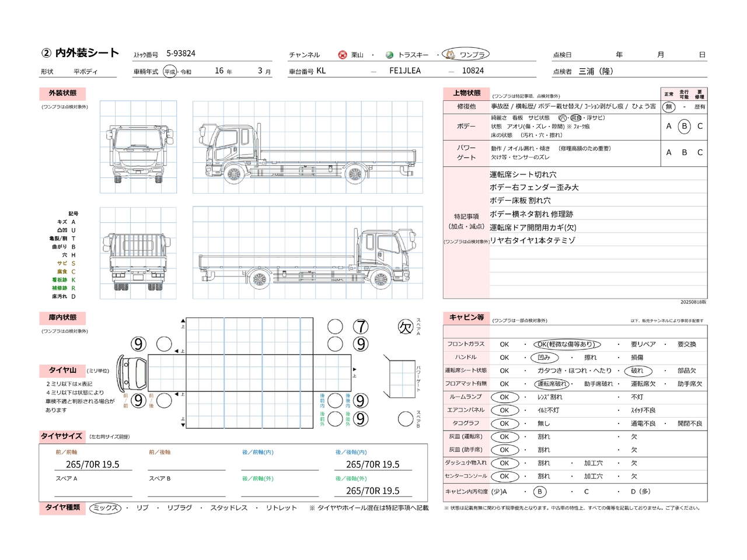Click the red 栗山 channel icon

343,55
